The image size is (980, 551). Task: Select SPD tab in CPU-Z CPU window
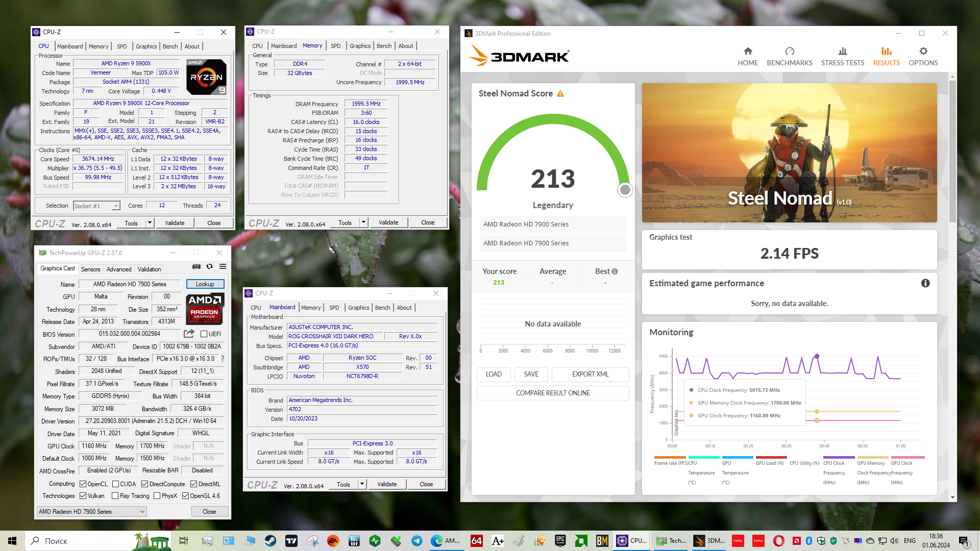121,46
